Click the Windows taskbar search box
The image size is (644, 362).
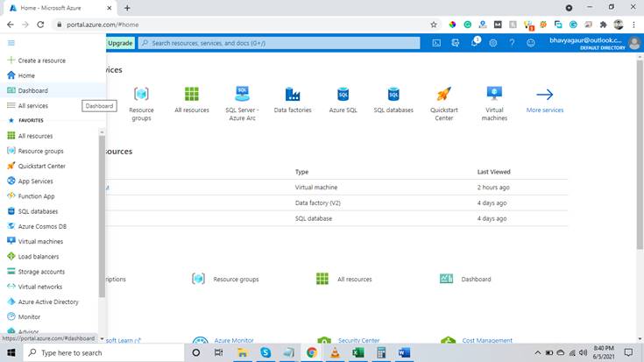click(103, 352)
